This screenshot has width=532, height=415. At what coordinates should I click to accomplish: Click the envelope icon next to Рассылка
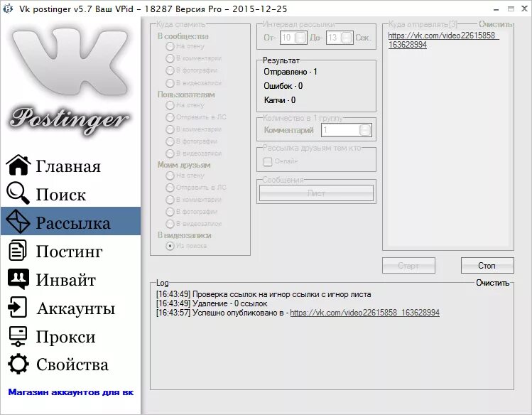point(18,221)
